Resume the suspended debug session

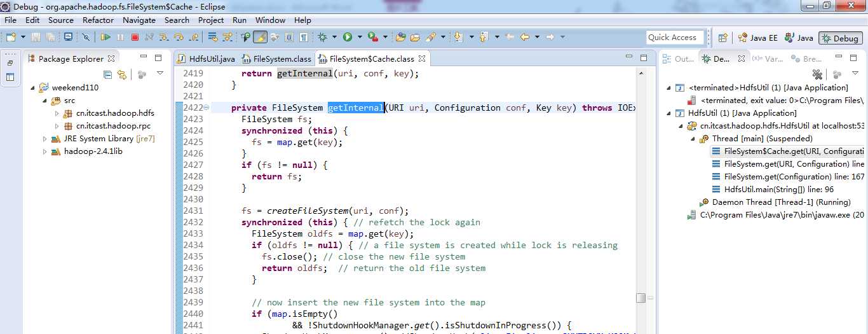coord(105,38)
